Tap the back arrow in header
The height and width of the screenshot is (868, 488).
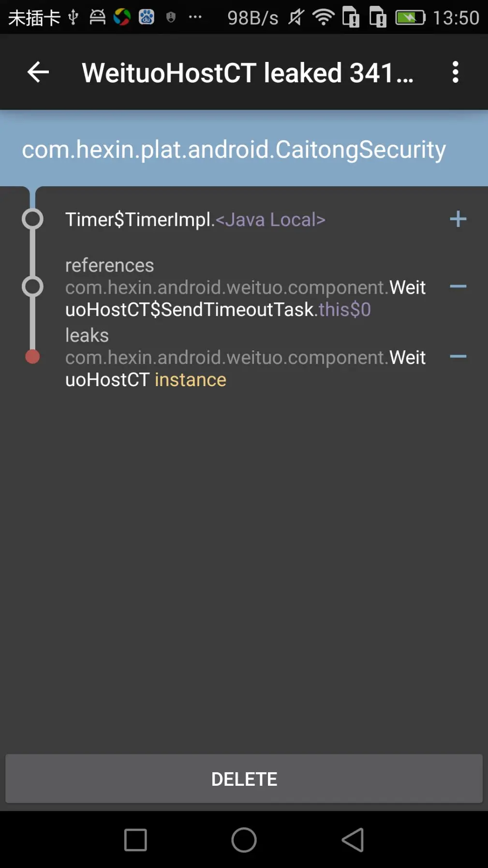[38, 72]
